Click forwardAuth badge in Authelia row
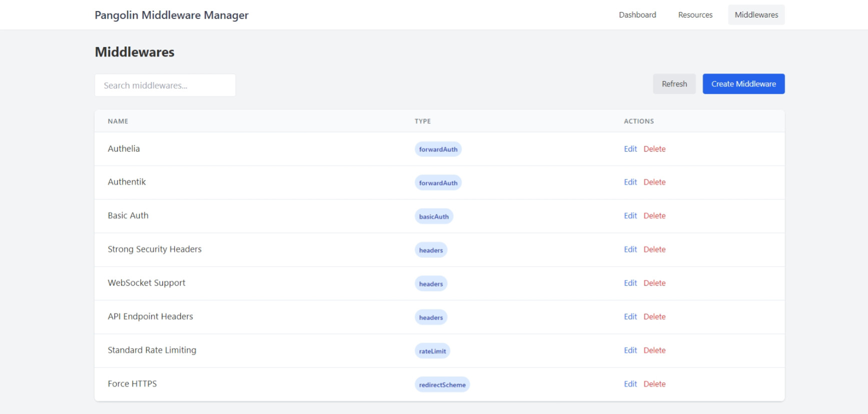868x414 pixels. pos(438,149)
